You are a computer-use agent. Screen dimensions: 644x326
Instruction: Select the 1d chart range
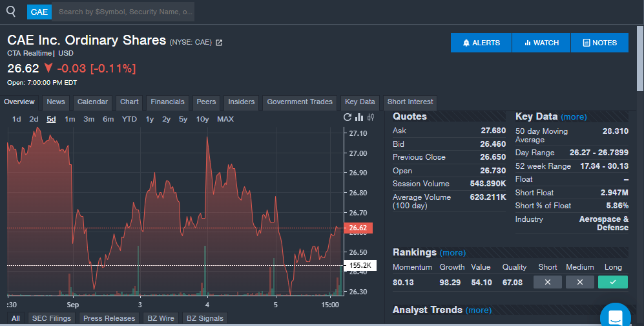16,119
